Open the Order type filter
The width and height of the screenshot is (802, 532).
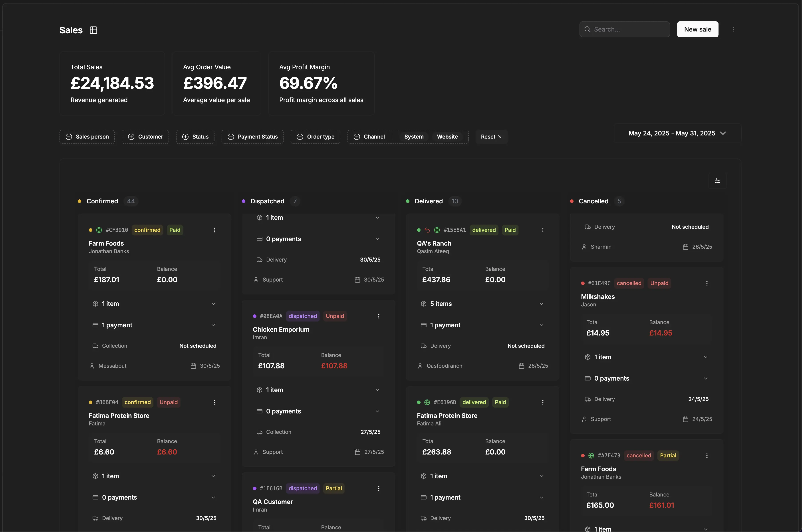pyautogui.click(x=315, y=137)
